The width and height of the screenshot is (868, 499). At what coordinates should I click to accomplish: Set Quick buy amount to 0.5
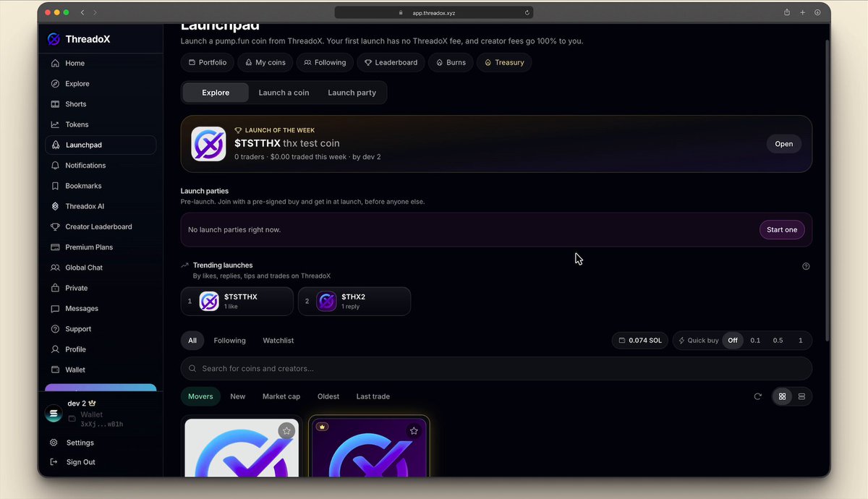point(778,341)
